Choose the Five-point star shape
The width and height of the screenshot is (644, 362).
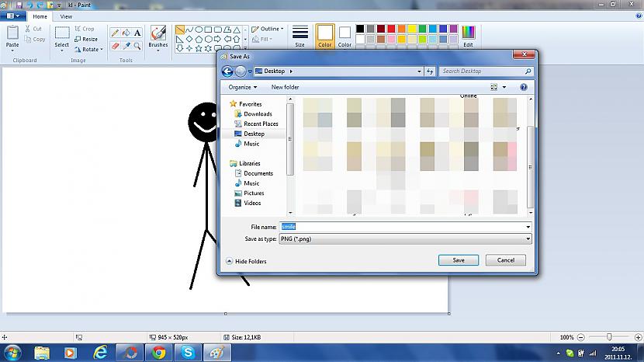[x=199, y=48]
